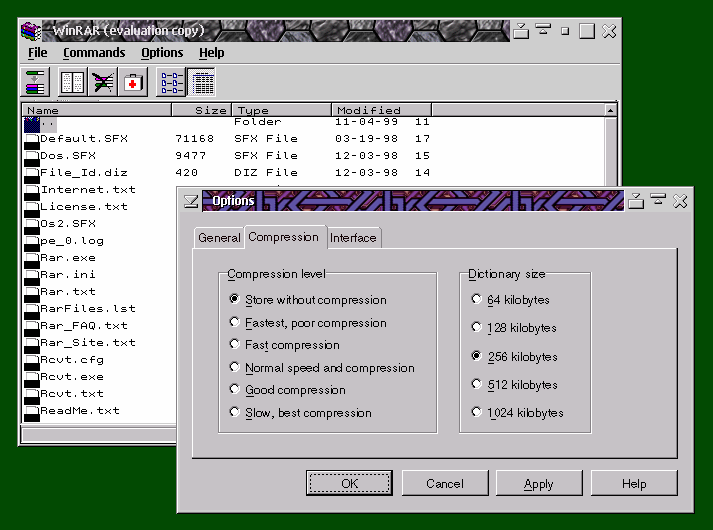The image size is (713, 530).
Task: Click the Cancel button
Action: click(445, 483)
